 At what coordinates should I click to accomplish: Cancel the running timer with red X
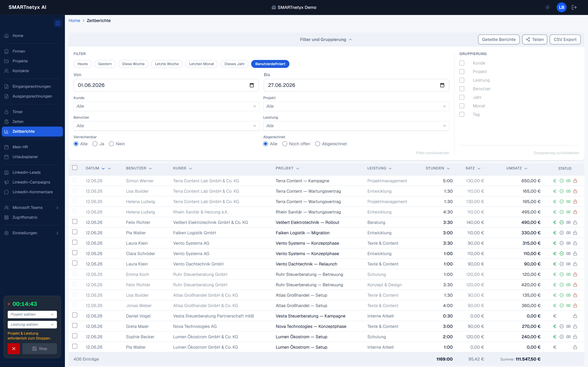(x=14, y=348)
